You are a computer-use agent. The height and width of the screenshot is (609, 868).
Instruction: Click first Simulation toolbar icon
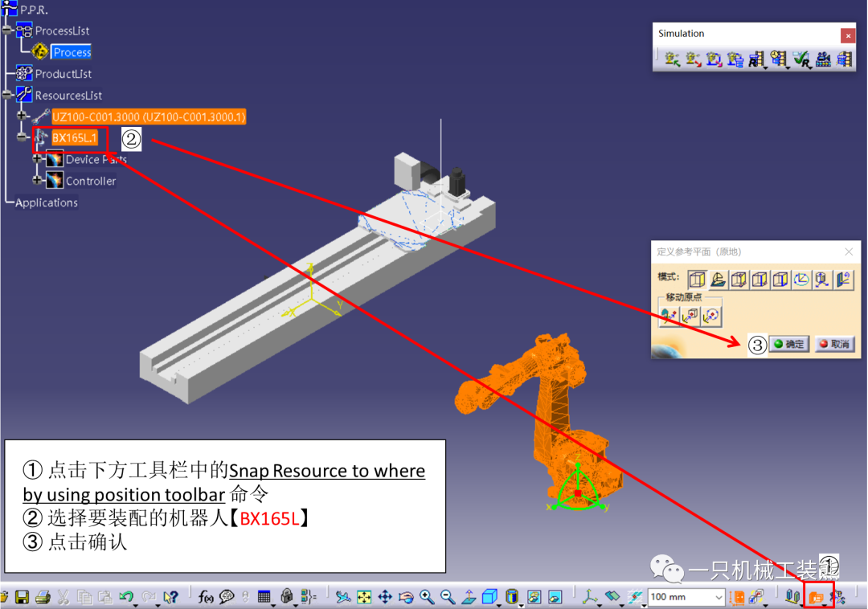pos(672,59)
